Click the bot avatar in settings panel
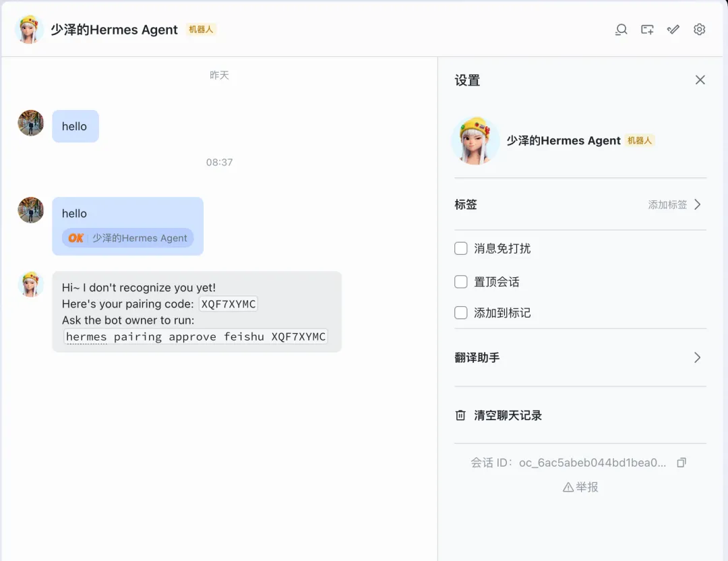Viewport: 728px width, 561px height. tap(475, 141)
